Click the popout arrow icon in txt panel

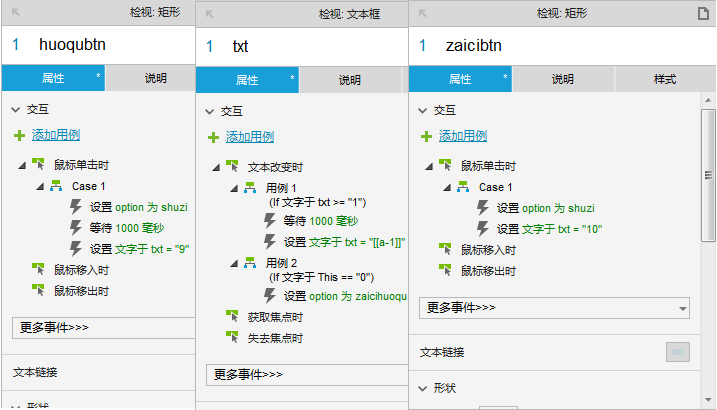209,14
